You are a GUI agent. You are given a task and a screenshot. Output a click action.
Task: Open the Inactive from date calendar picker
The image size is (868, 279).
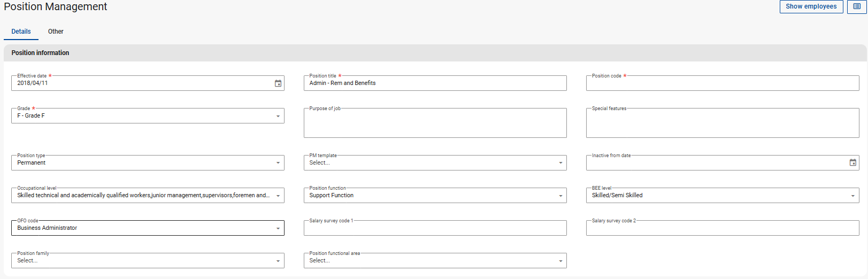(852, 162)
